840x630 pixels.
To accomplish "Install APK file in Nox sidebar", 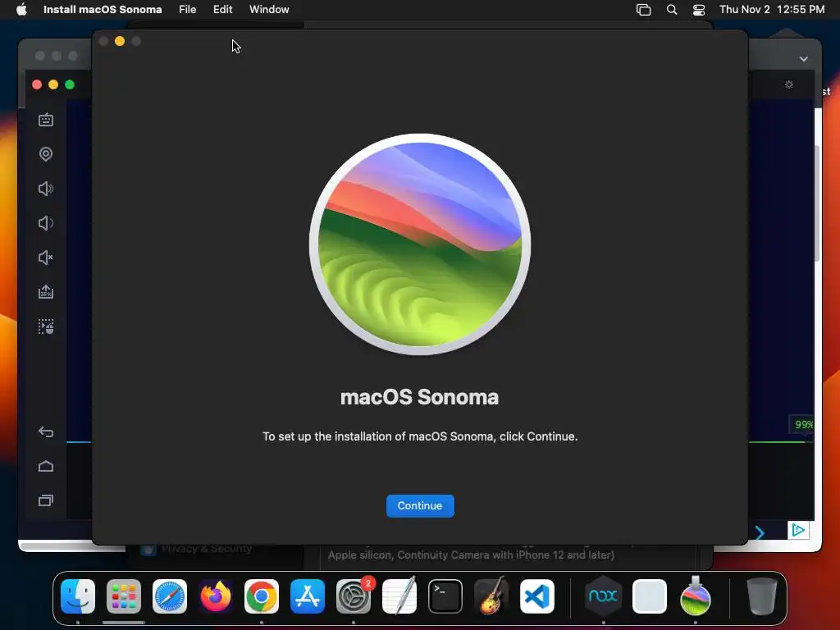I will [x=46, y=292].
